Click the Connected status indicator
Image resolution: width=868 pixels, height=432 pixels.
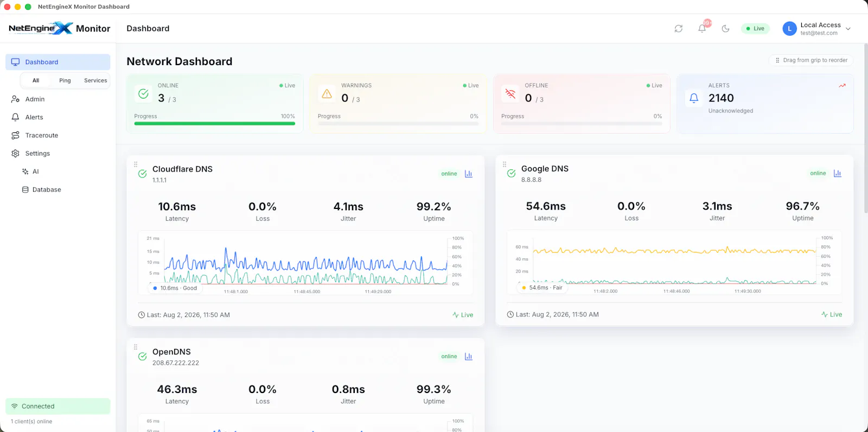[58, 406]
